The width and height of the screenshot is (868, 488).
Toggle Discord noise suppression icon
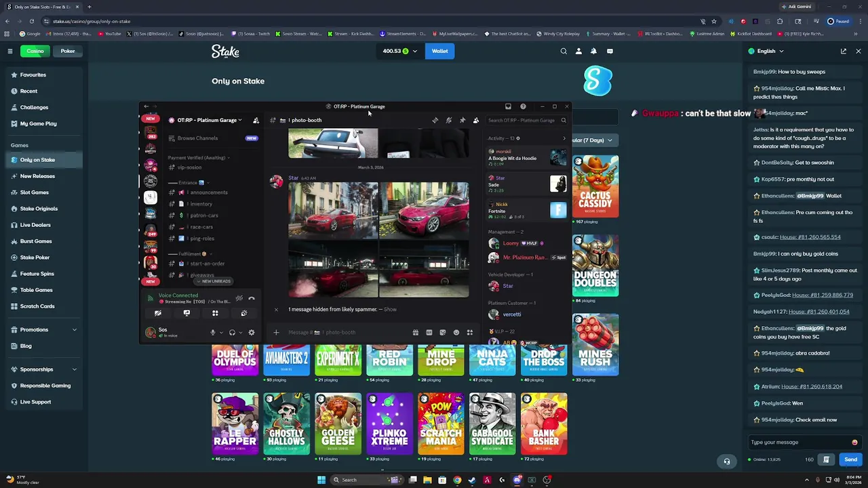[239, 298]
